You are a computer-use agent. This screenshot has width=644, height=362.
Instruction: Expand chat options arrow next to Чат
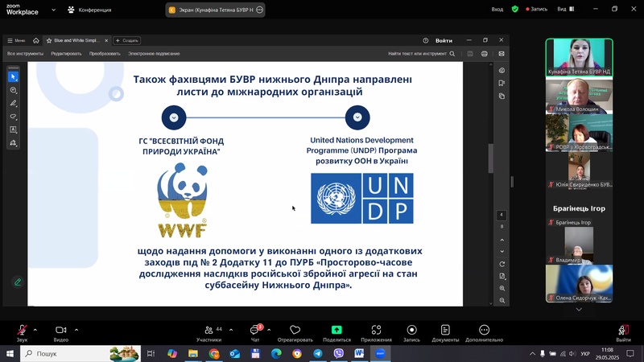tap(269, 330)
